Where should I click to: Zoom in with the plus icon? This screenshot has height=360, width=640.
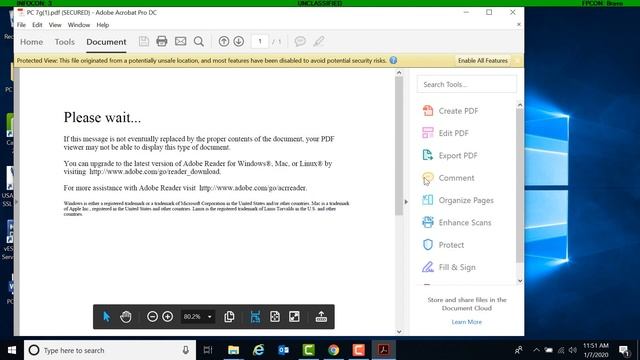(167, 316)
